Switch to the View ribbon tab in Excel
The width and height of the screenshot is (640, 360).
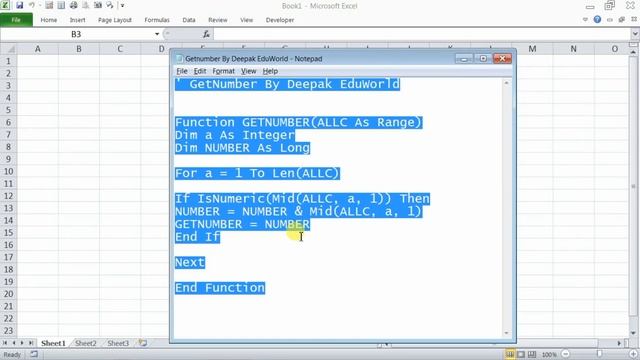pos(247,20)
